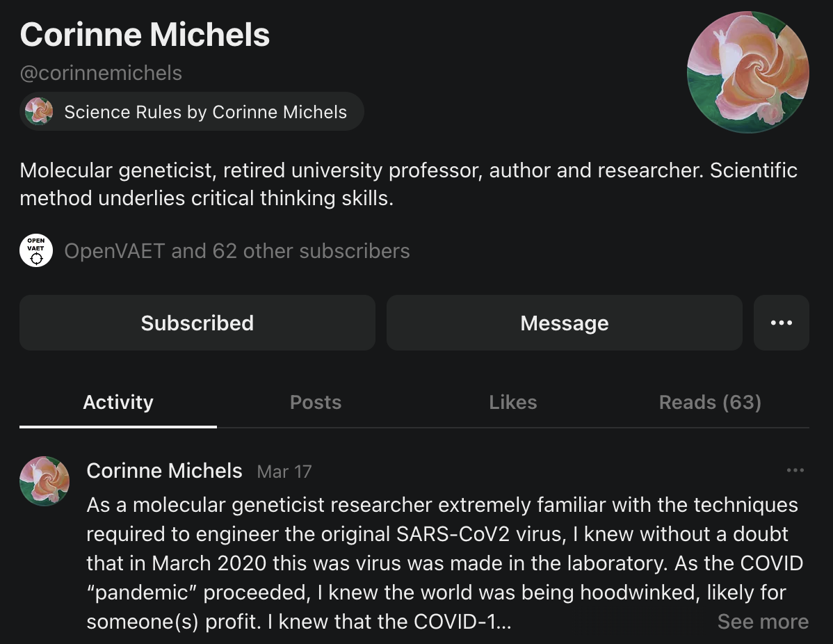This screenshot has height=644, width=833.
Task: Switch to the Likes tab
Action: (512, 403)
